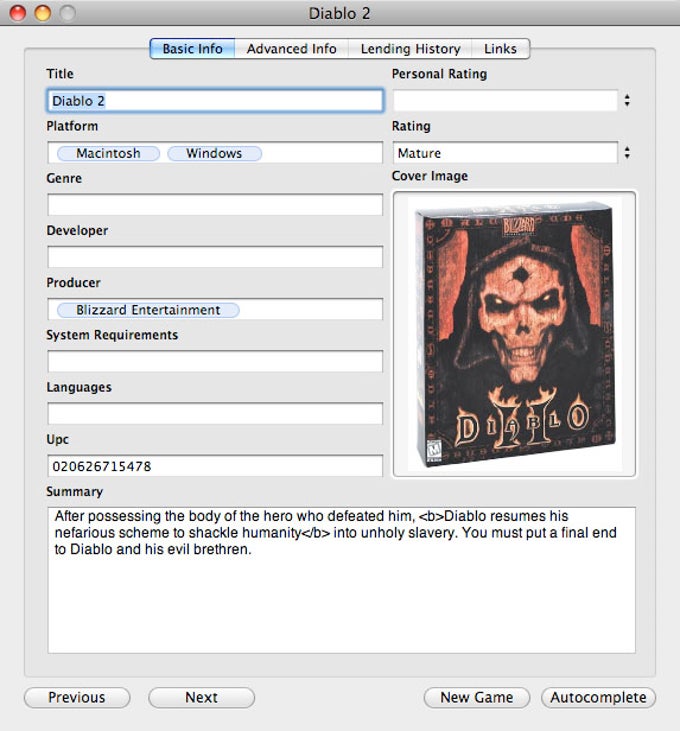Click the empty Languages field
This screenshot has width=680, height=731.
click(x=215, y=414)
